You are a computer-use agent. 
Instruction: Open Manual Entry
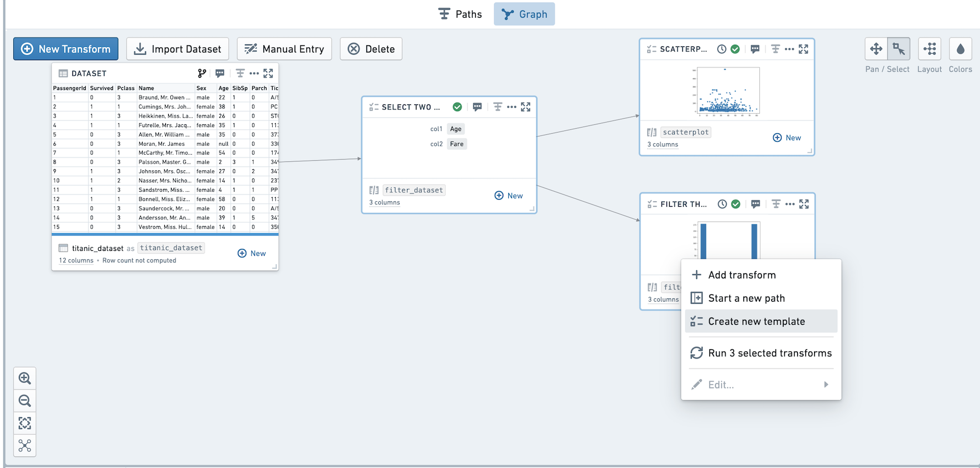(284, 49)
